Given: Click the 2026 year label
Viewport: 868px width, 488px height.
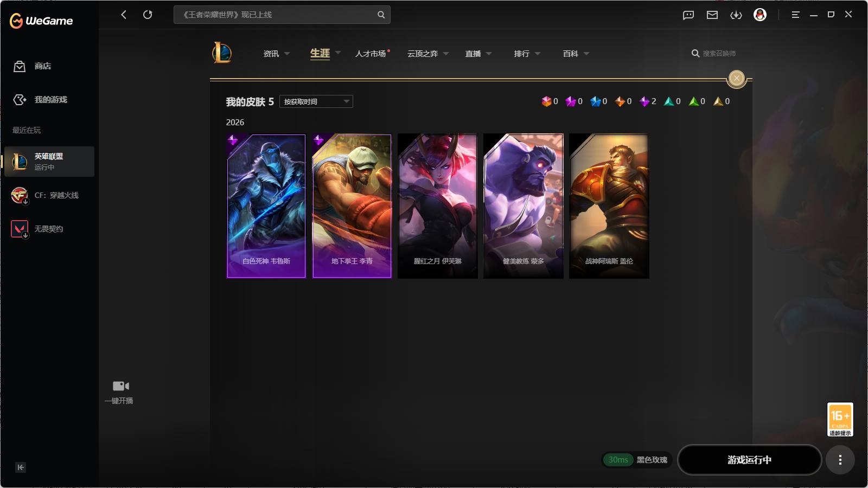Looking at the screenshot, I should [235, 123].
